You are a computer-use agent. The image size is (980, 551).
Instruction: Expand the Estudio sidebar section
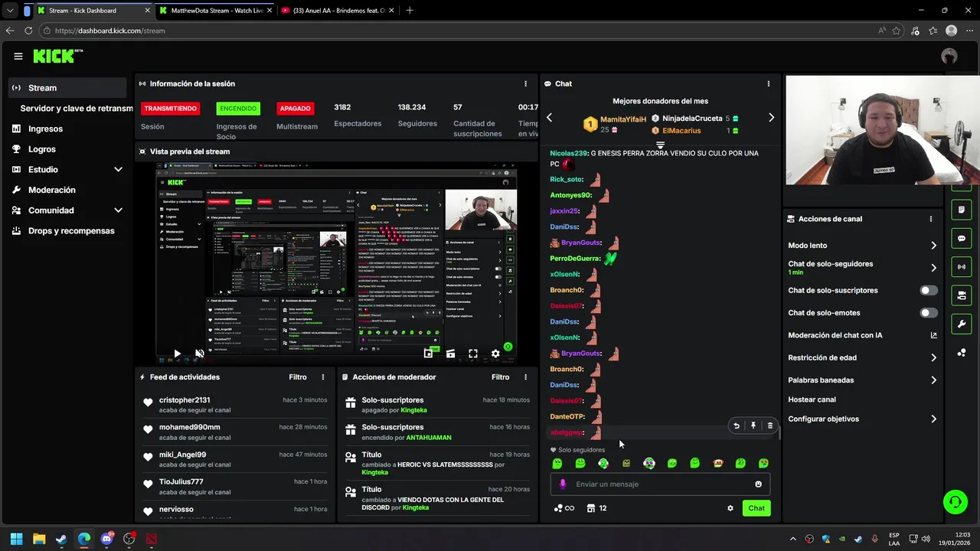[x=118, y=169]
